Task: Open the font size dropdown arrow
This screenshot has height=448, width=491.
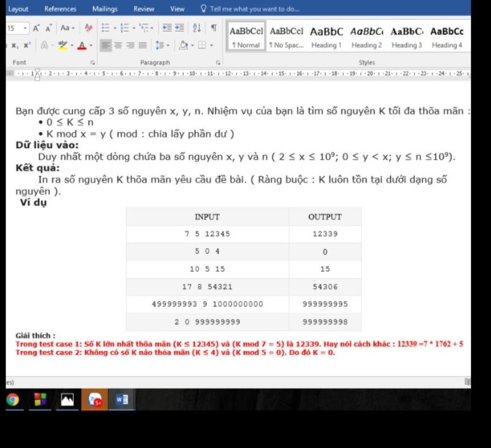Action: 25,28
